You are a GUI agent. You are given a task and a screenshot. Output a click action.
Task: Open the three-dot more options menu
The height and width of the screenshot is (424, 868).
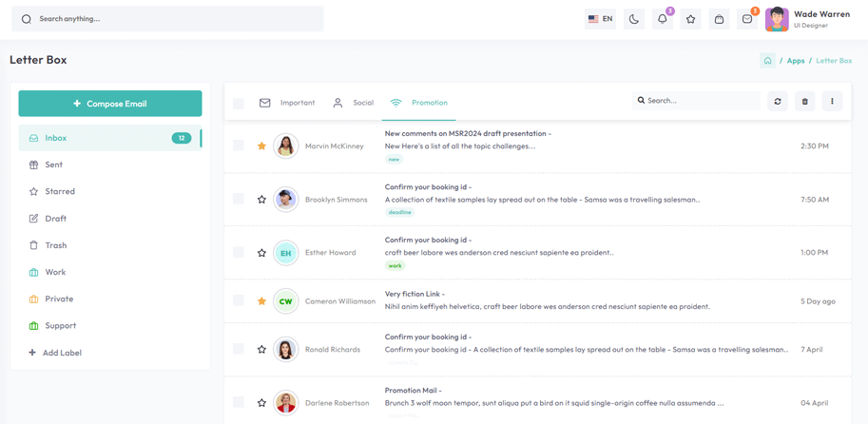pos(832,102)
